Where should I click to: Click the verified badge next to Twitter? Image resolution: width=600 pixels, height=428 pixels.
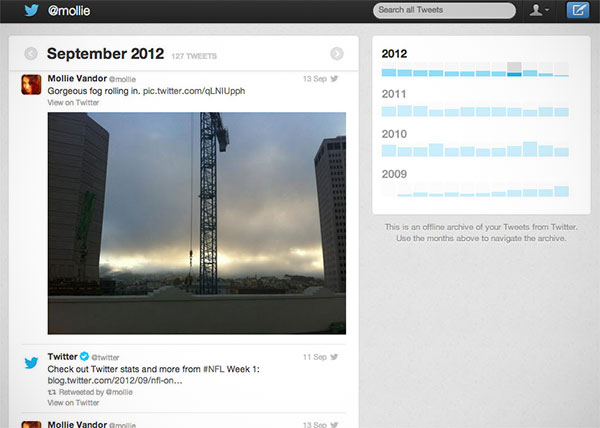(84, 356)
